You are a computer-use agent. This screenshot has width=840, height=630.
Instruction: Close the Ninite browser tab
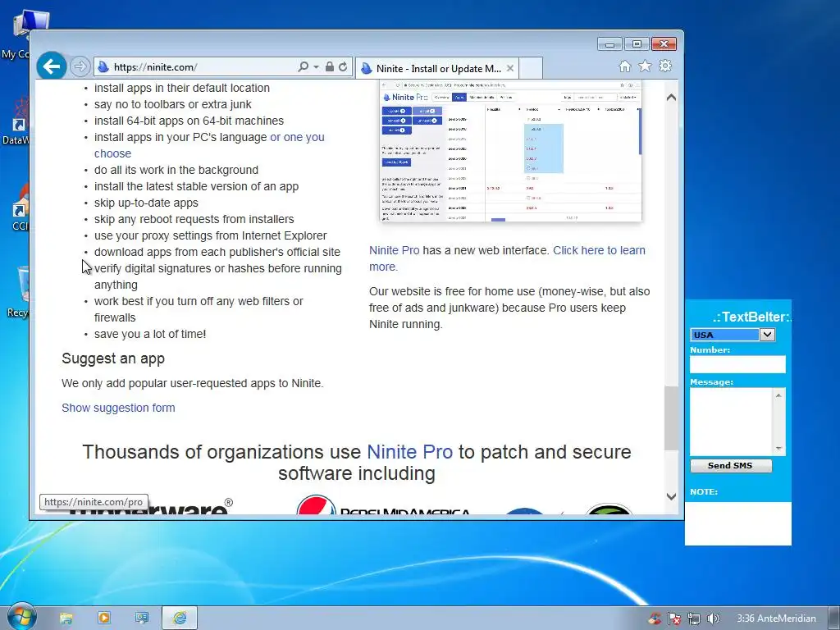[x=510, y=68]
